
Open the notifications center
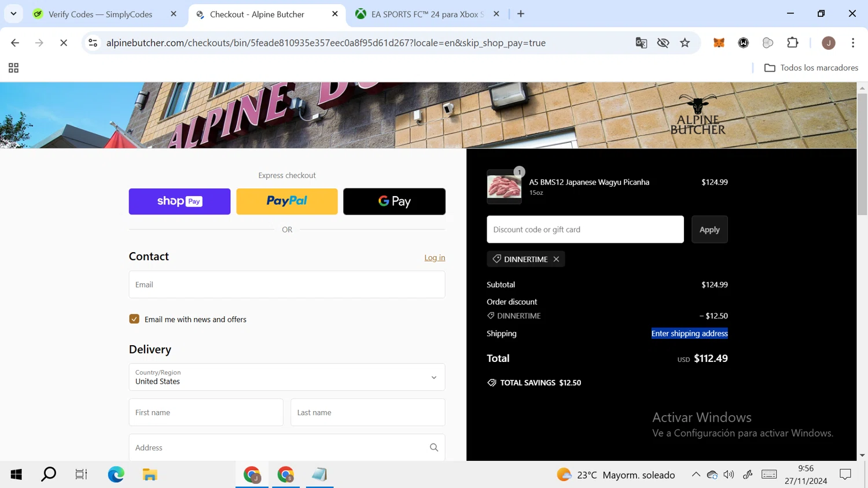pyautogui.click(x=845, y=475)
